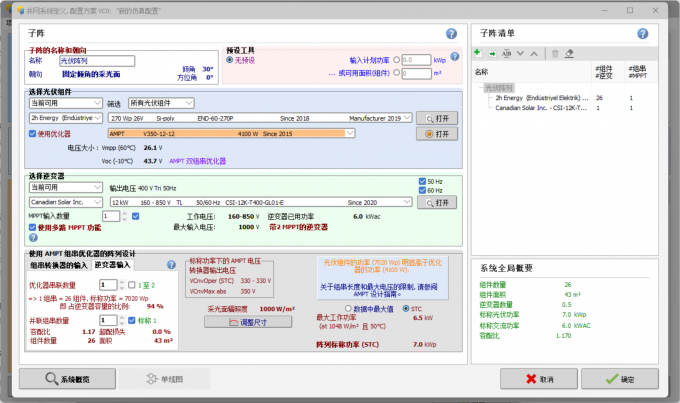The height and width of the screenshot is (403, 680).
Task: Click the 单线图 single-line diagram button
Action: click(x=164, y=379)
